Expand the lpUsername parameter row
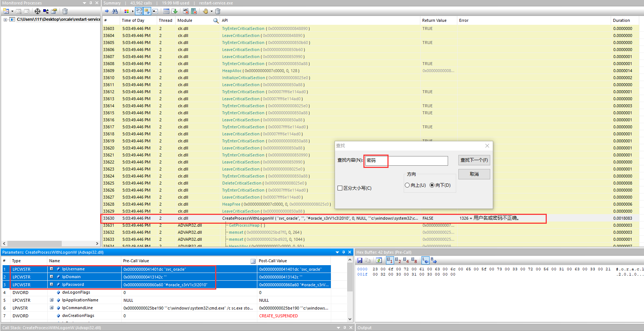The width and height of the screenshot is (644, 331). [x=51, y=269]
